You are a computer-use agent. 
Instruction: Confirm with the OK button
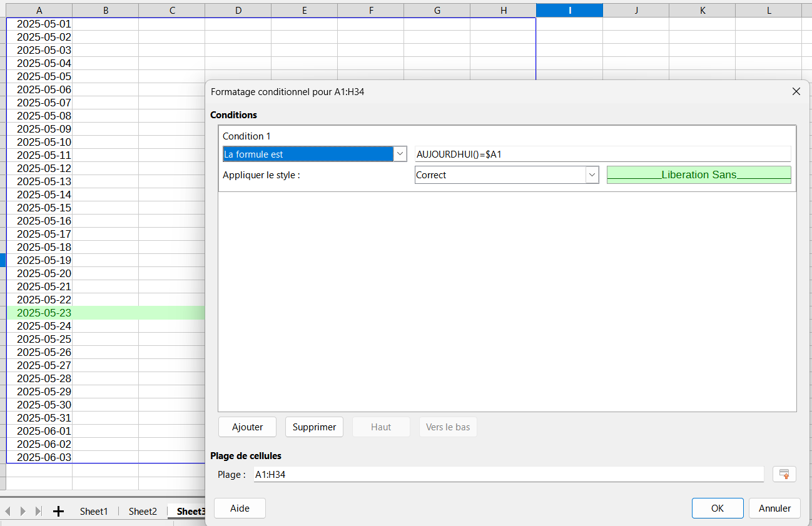[718, 508]
